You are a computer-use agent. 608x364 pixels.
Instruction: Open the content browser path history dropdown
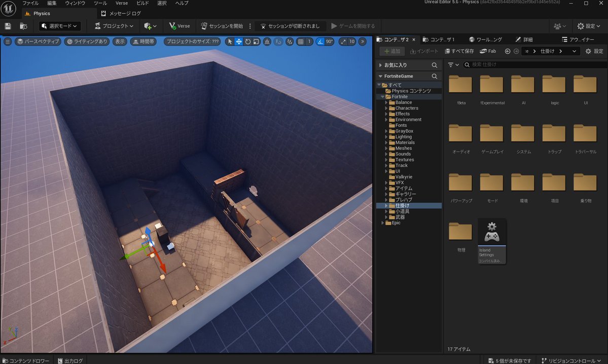point(574,51)
